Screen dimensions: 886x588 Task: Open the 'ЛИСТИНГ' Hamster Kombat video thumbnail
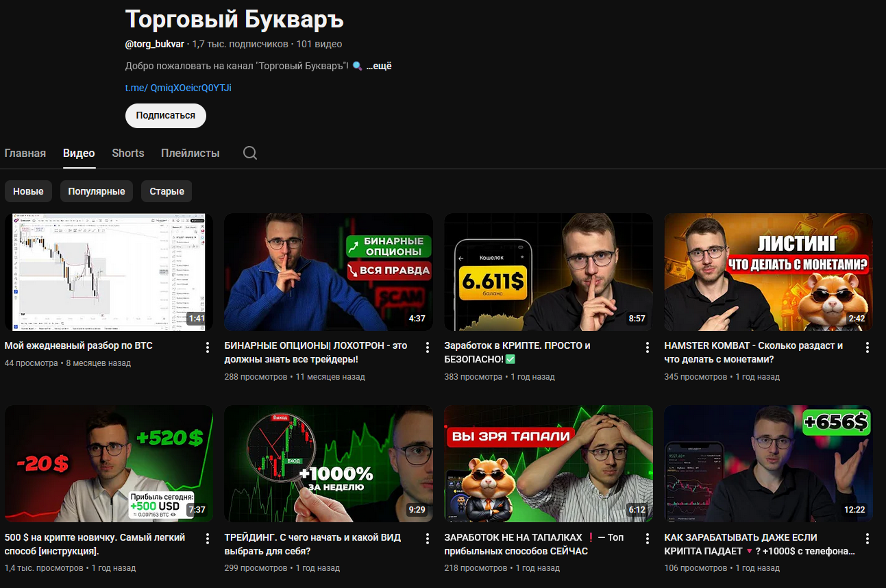(x=768, y=272)
